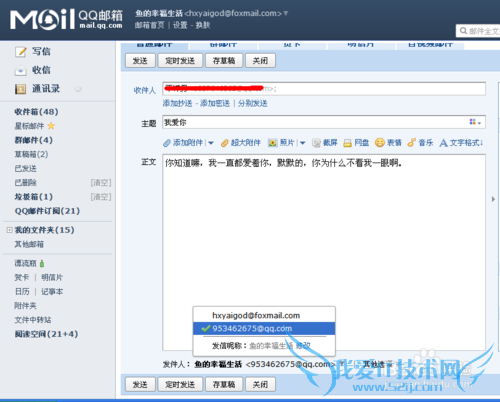500x402 pixels.
Task: Click the photo insert icon
Action: [x=273, y=143]
